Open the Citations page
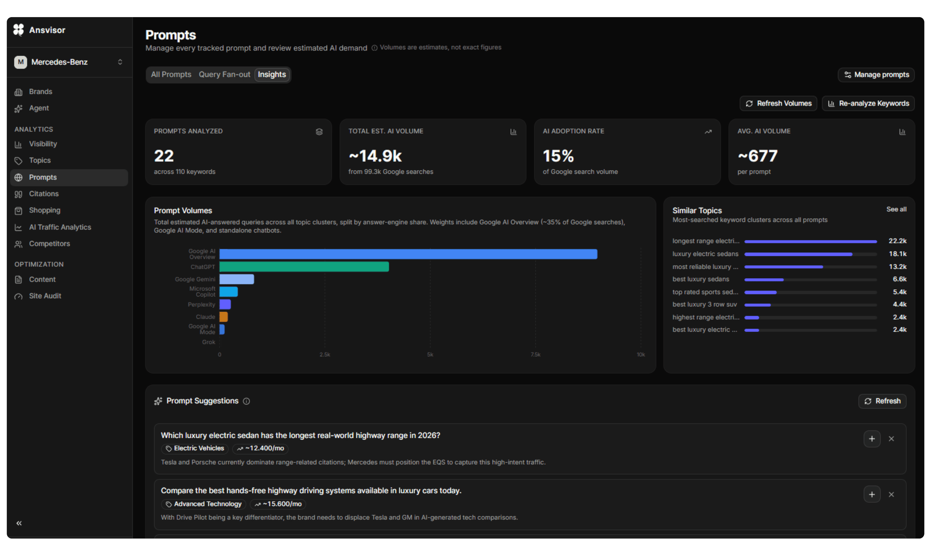The image size is (934, 560). tap(69, 194)
